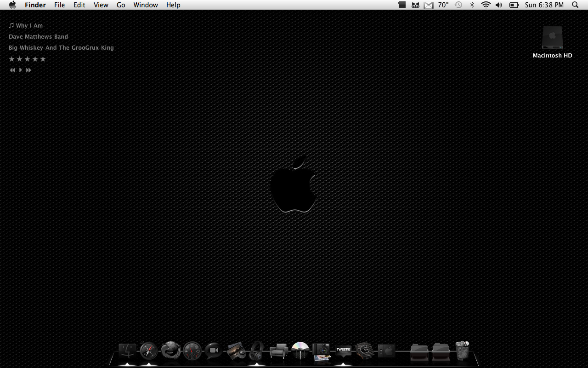Open the Finder menu
The width and height of the screenshot is (588, 368).
point(35,5)
